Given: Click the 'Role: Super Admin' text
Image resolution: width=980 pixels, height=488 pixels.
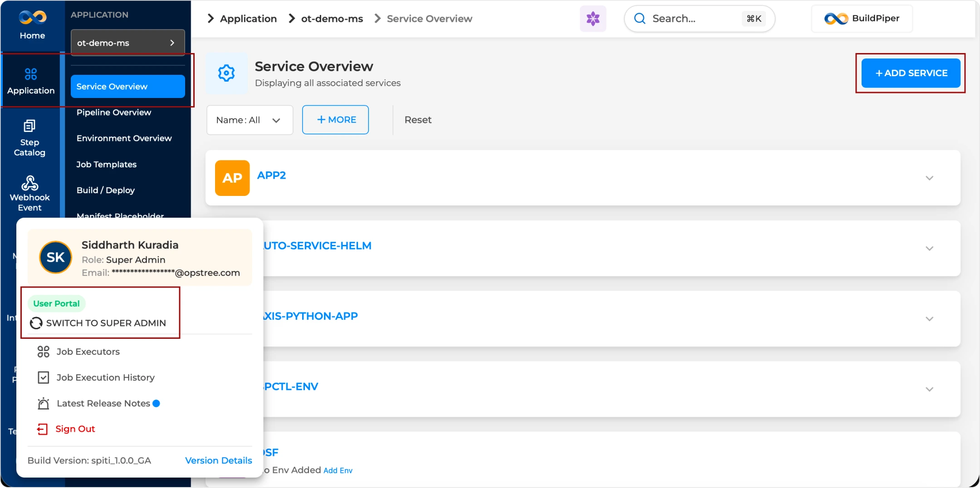Looking at the screenshot, I should [x=123, y=260].
